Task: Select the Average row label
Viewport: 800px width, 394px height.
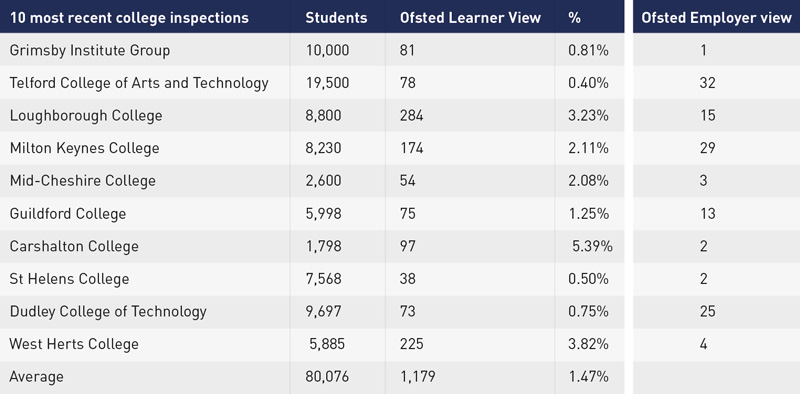Action: tap(37, 377)
